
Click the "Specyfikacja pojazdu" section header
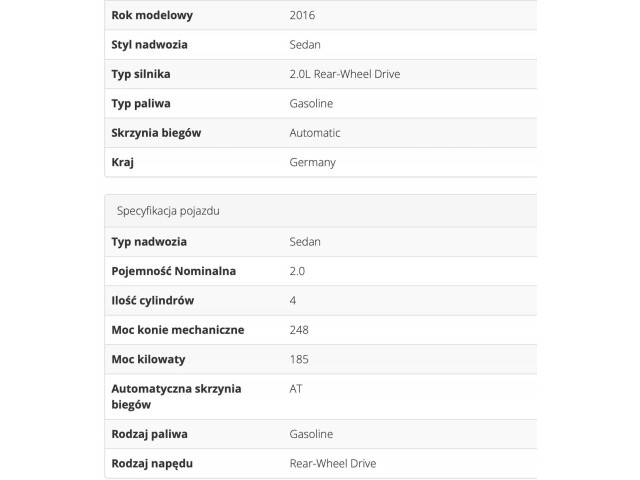pyautogui.click(x=167, y=211)
